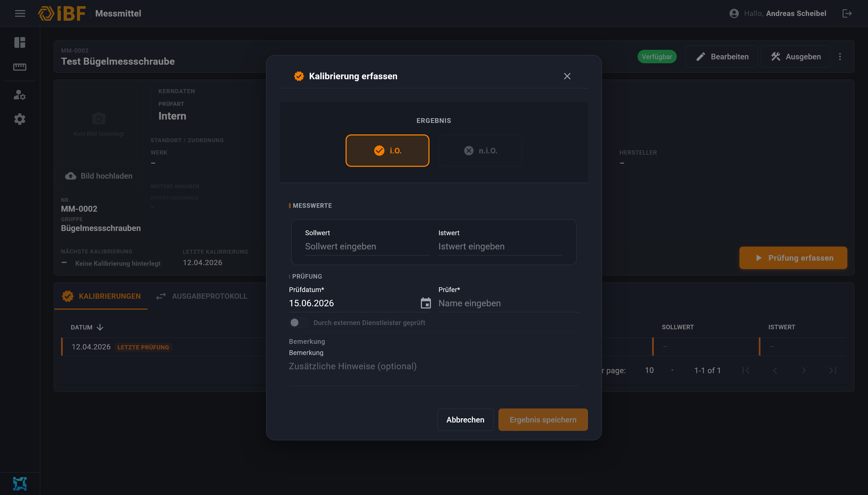Click the blue logo icon at sidebar bottom
This screenshot has height=495, width=868.
[x=20, y=484]
